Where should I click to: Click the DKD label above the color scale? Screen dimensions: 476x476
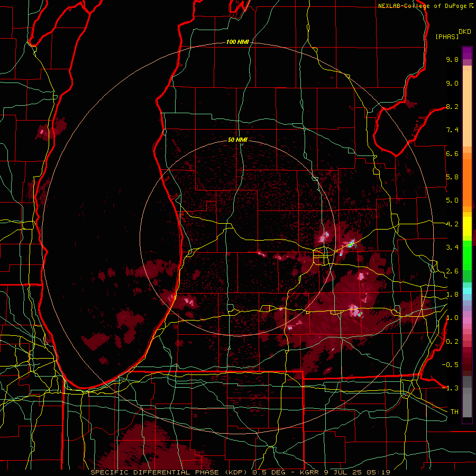(465, 32)
